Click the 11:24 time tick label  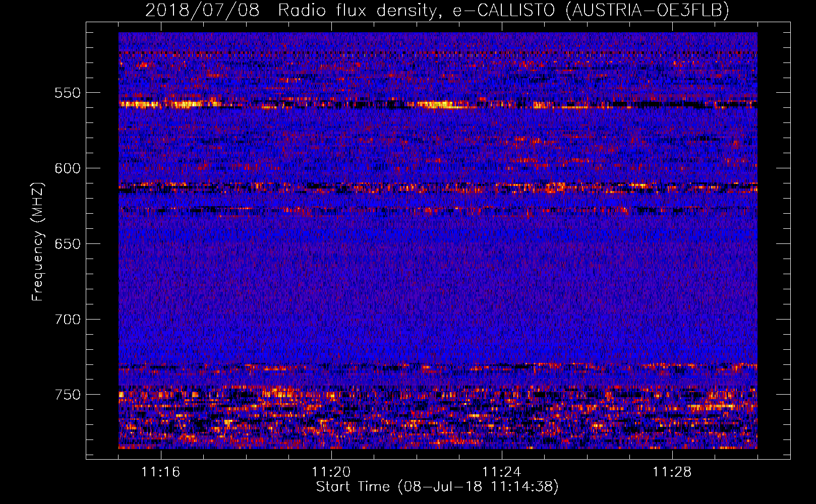pyautogui.click(x=502, y=472)
